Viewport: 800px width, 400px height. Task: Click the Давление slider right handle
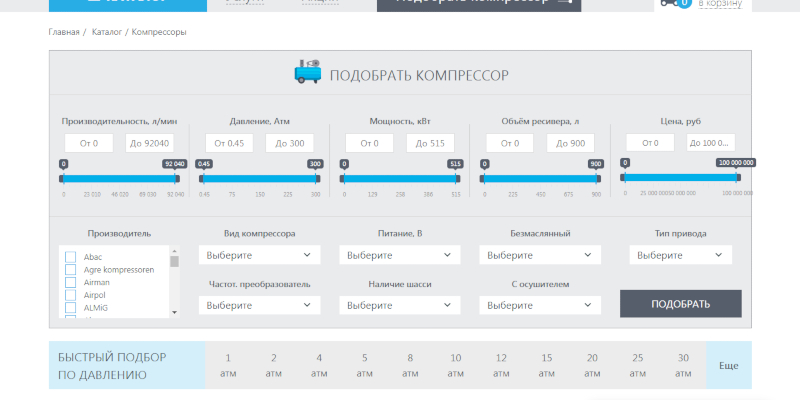pyautogui.click(x=317, y=179)
